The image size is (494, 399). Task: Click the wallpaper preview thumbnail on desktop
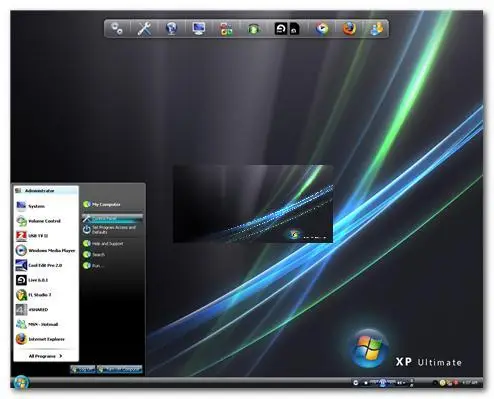click(x=253, y=204)
